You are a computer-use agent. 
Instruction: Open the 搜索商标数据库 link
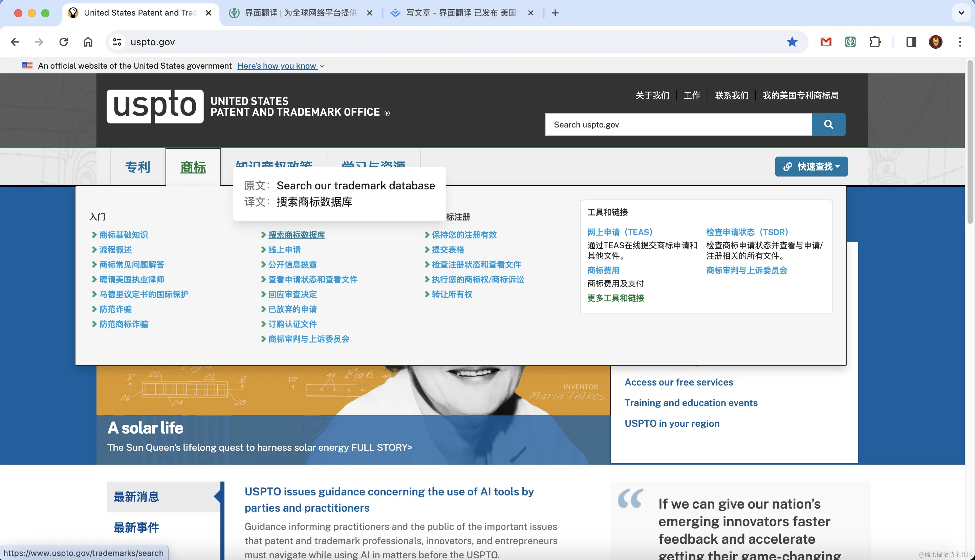click(x=297, y=235)
